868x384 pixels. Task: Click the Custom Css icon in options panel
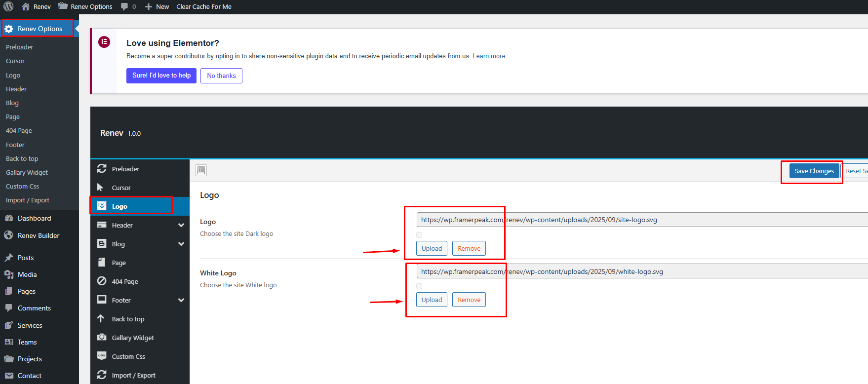[102, 356]
